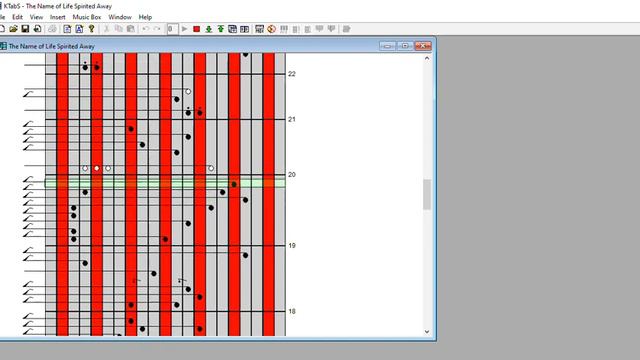Image resolution: width=640 pixels, height=360 pixels.
Task: Click measure number 19 label
Action: (x=291, y=245)
